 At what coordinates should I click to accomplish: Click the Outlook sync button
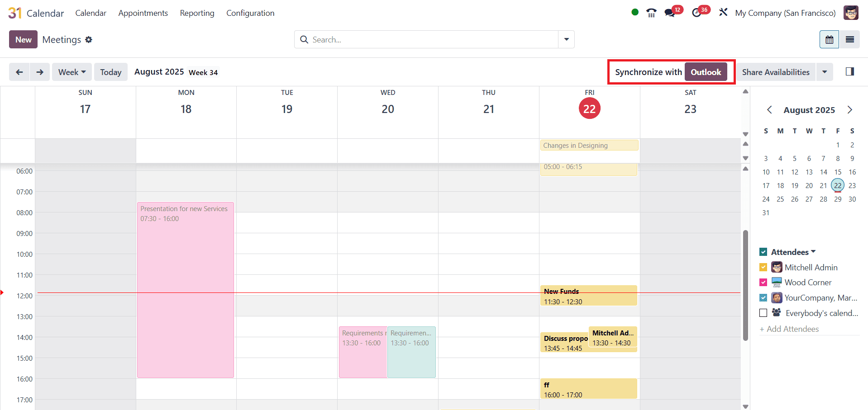pos(706,72)
